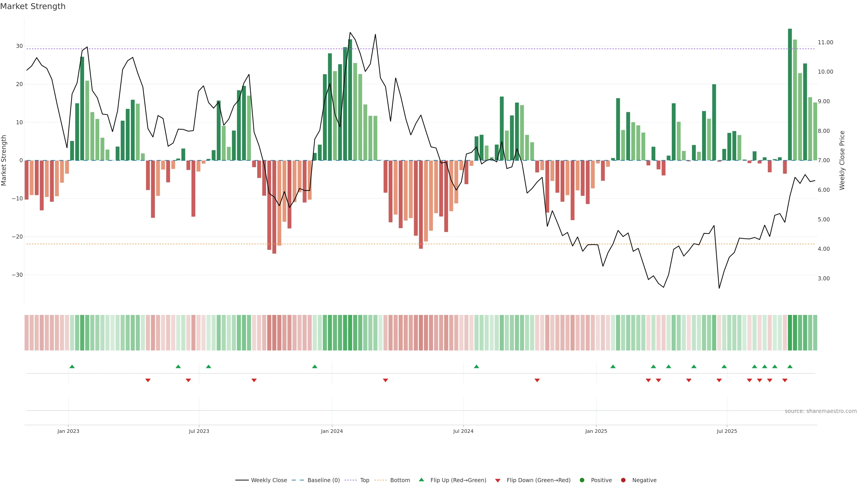Click the red Flip Down legend triangle
868x488 pixels.
(x=498, y=480)
